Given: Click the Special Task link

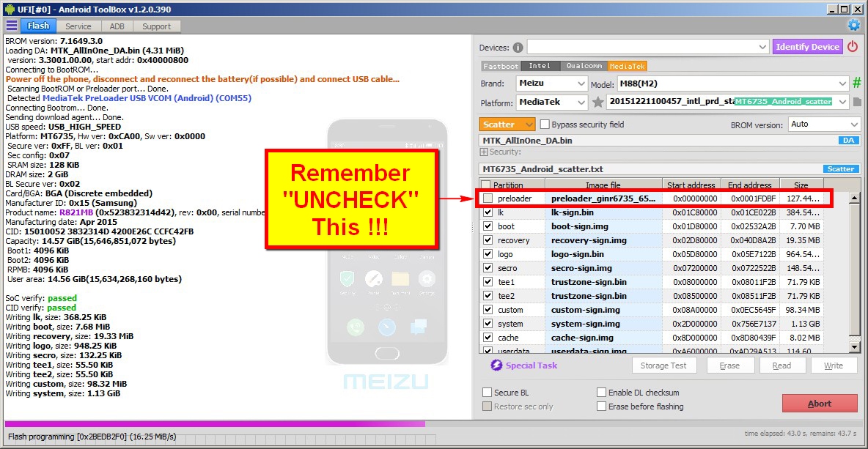Looking at the screenshot, I should (x=531, y=365).
